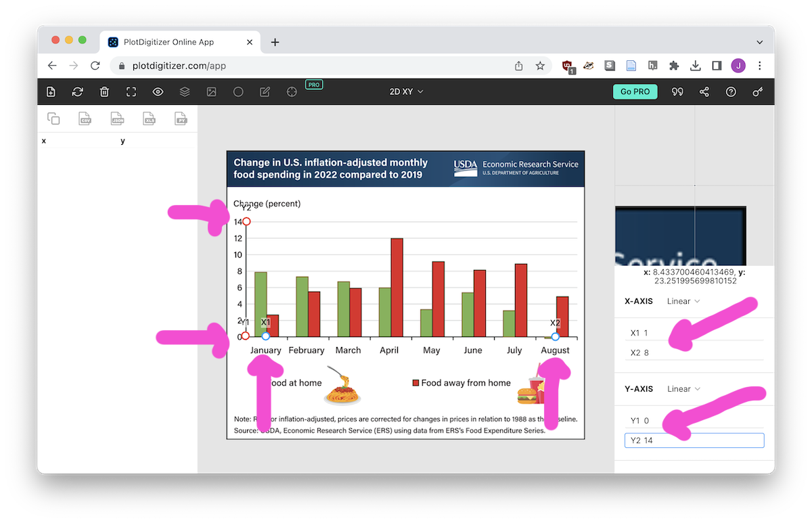Open the blue document extension icon
The width and height of the screenshot is (812, 523).
(631, 66)
